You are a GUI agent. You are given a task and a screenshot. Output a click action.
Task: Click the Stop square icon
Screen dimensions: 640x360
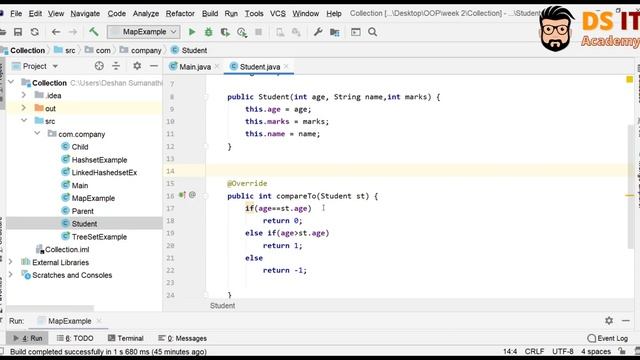[x=258, y=32]
